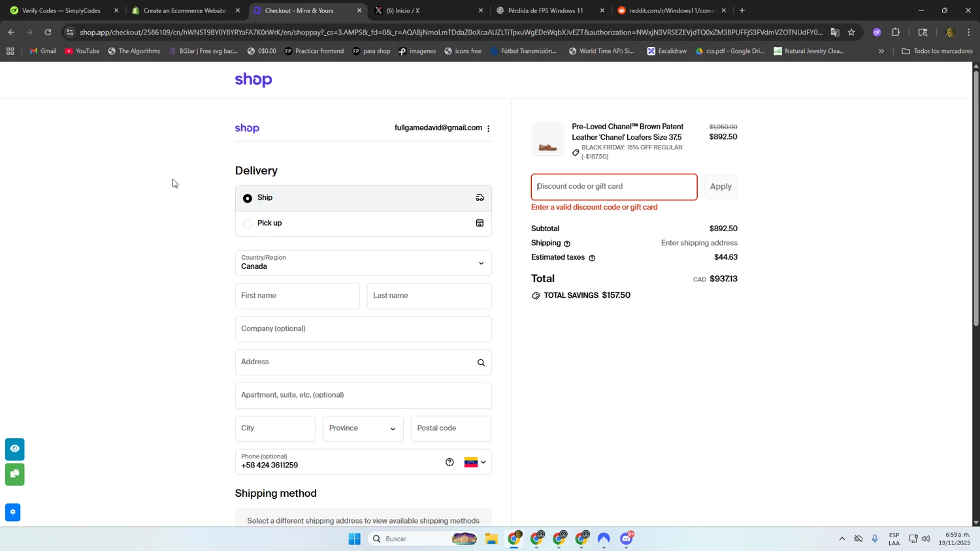Switch to the reddit Windows11 tab
The width and height of the screenshot is (980, 551).
672,10
